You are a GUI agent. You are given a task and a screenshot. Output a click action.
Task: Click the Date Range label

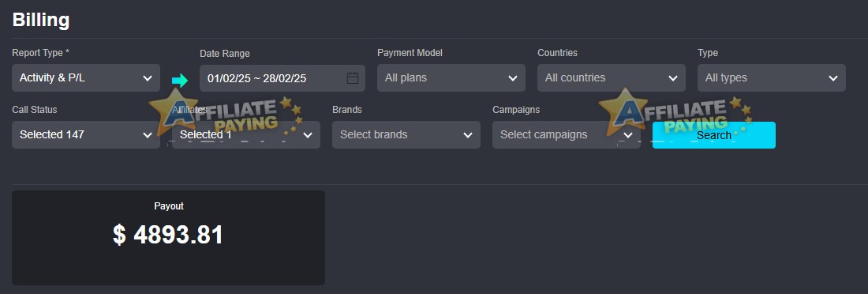click(225, 54)
